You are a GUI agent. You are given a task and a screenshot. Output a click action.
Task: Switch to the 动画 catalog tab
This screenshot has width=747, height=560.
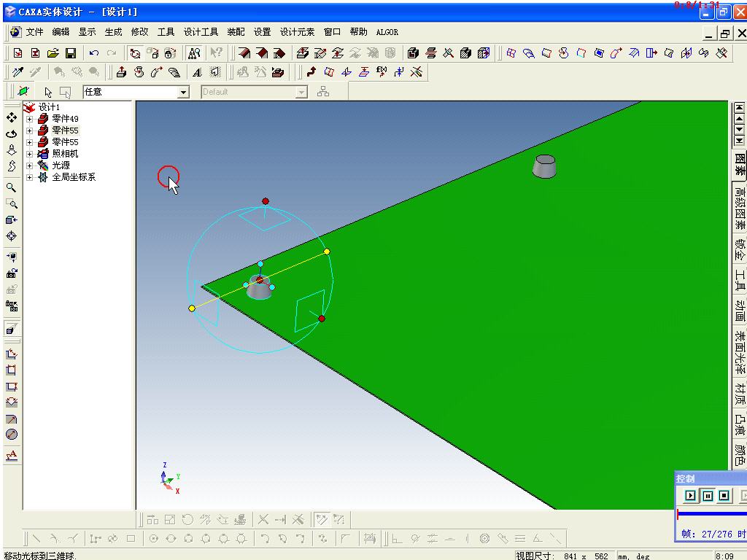[x=740, y=311]
